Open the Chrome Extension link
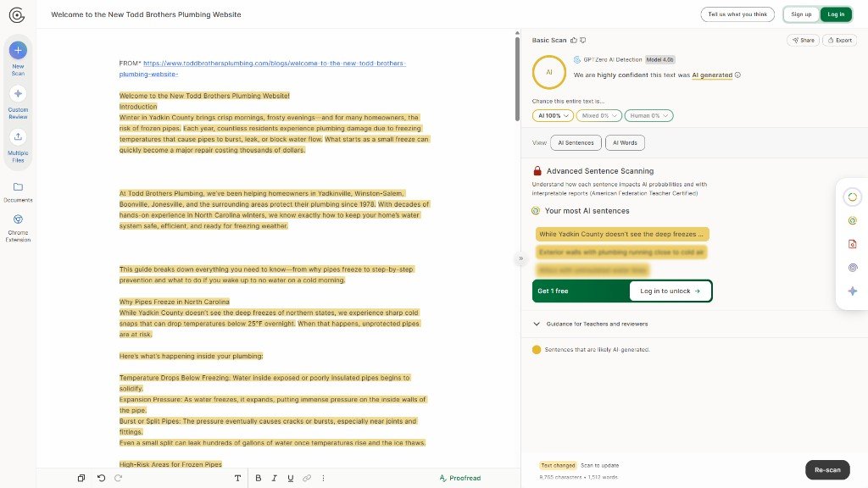 point(18,228)
